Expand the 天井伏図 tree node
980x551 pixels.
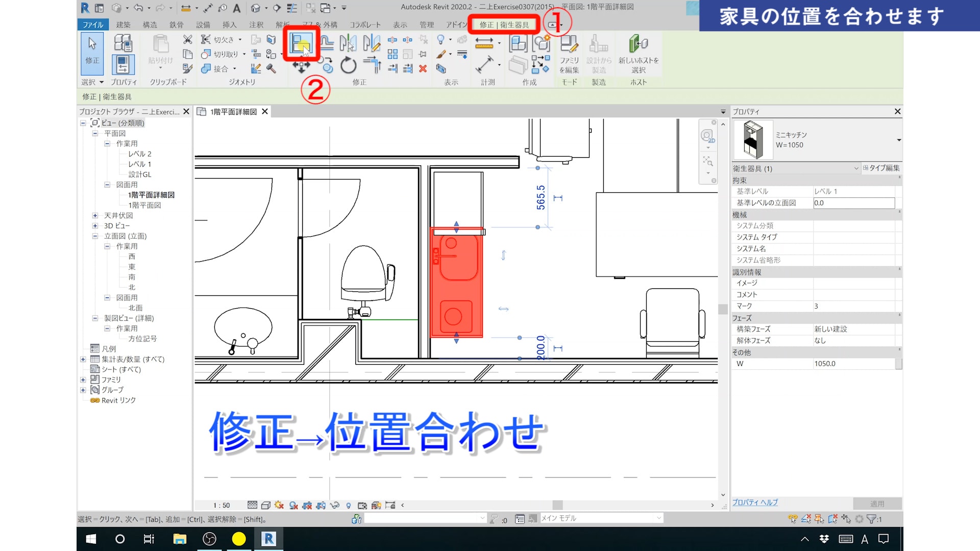click(x=95, y=216)
